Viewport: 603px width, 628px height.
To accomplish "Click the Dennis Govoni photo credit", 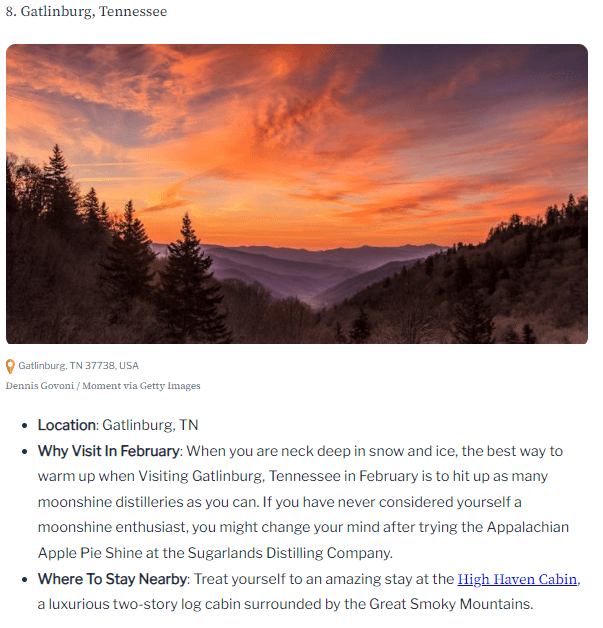I will coord(103,386).
